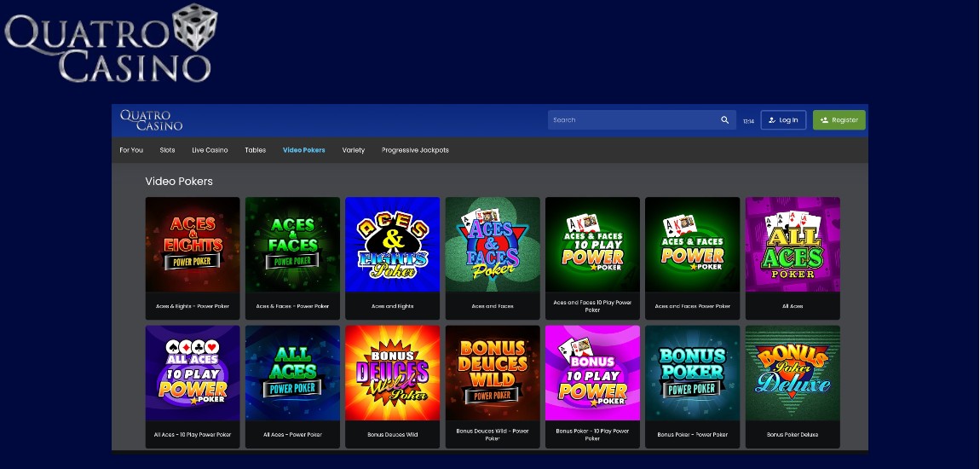Open the For You tab
Image resolution: width=980 pixels, height=469 pixels.
point(131,150)
